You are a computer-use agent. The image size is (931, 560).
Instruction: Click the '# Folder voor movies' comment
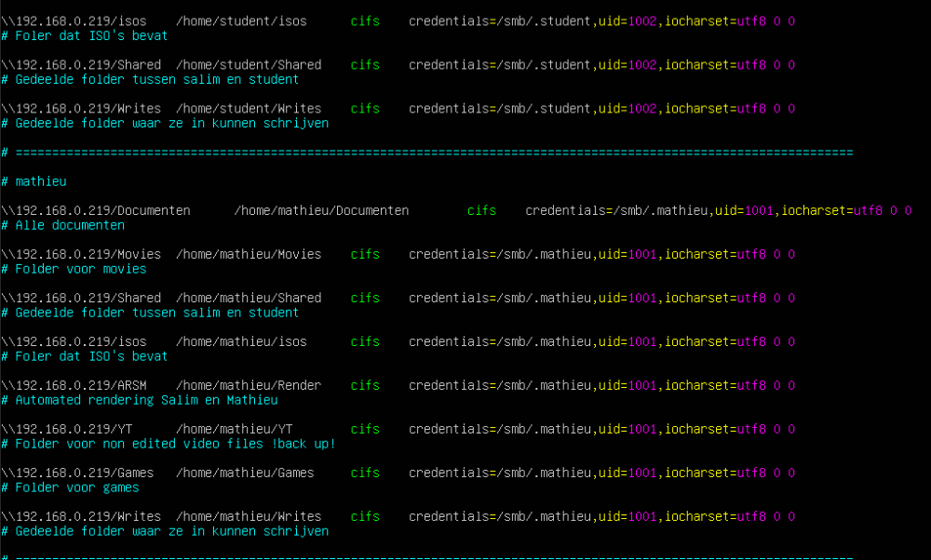click(74, 270)
